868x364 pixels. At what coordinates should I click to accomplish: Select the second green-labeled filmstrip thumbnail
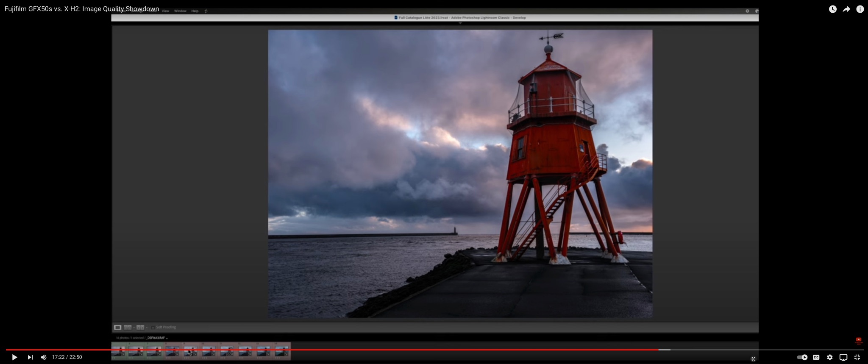tap(136, 351)
